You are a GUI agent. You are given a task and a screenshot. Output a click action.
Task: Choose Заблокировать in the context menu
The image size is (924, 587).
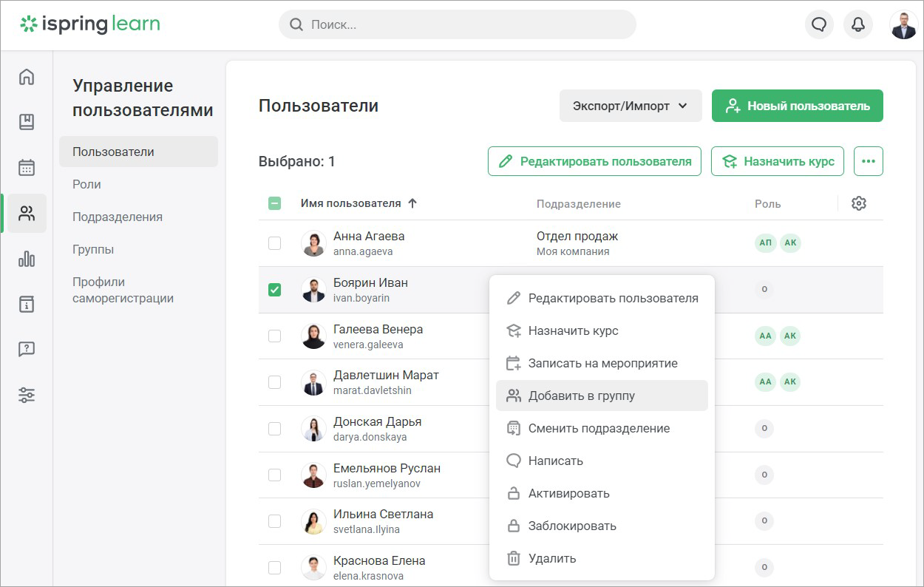(x=602, y=526)
